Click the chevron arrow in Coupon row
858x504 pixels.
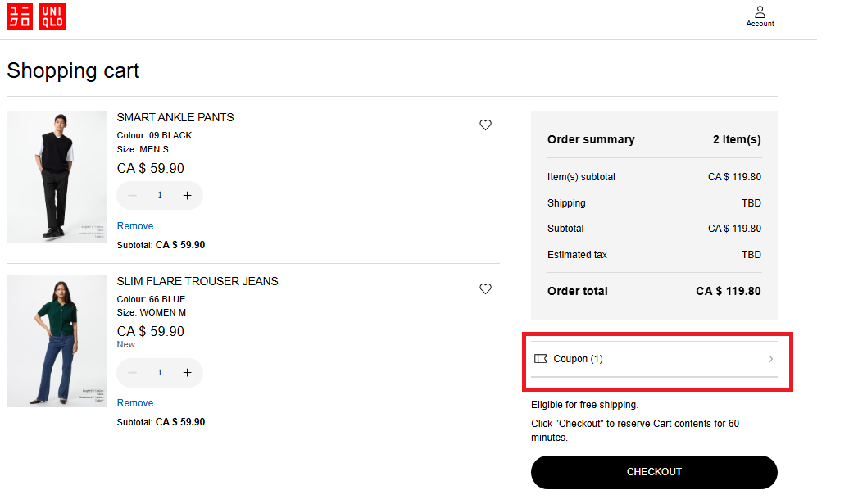tap(770, 359)
